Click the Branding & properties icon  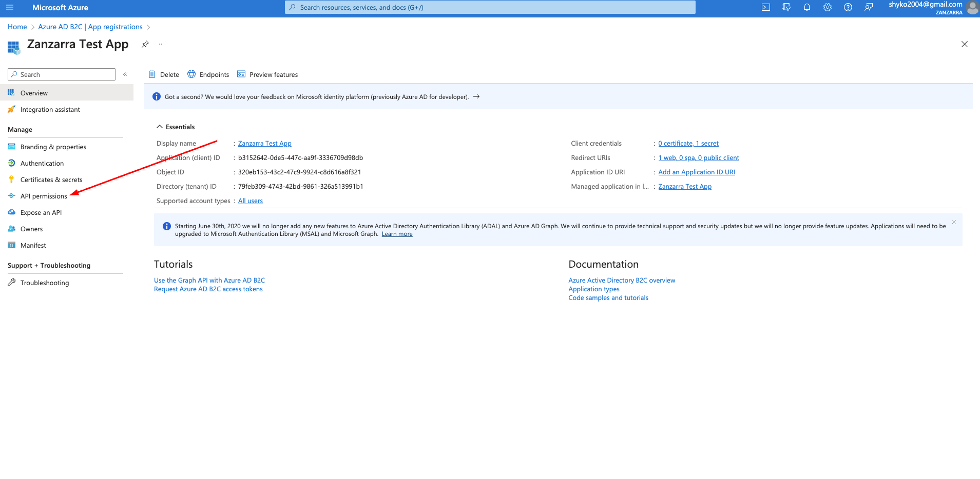11,146
